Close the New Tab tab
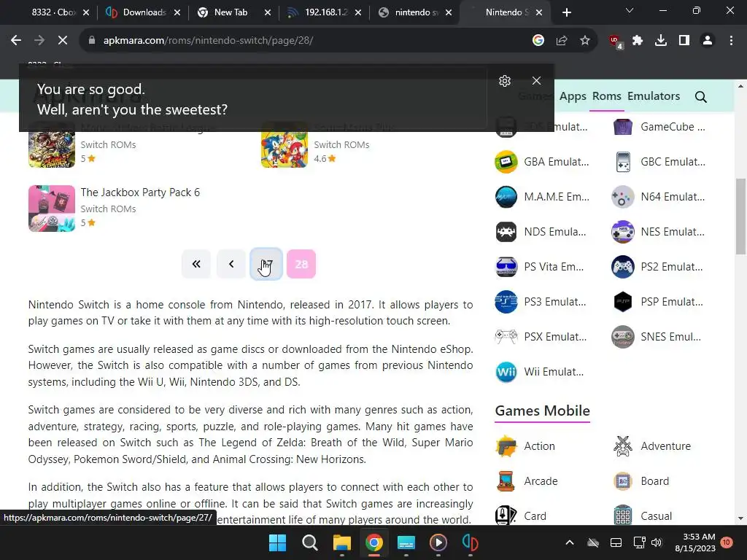This screenshot has width=747, height=560. [268, 13]
